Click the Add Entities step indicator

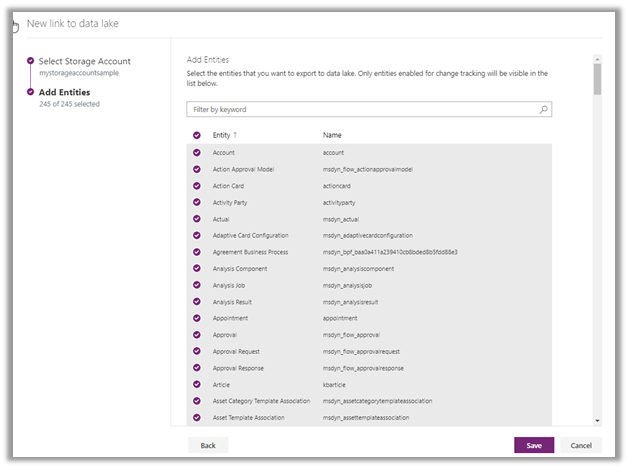coord(30,92)
